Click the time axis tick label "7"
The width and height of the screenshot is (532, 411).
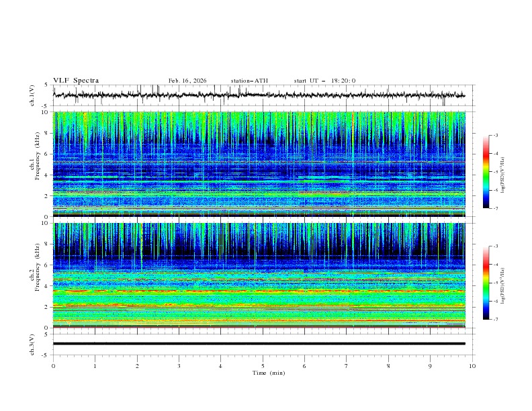347,366
